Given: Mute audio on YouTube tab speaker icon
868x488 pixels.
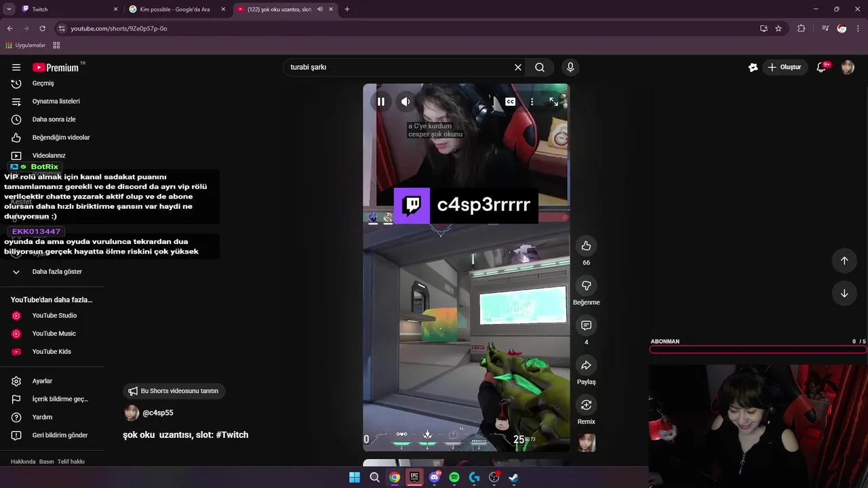Looking at the screenshot, I should click(x=320, y=9).
